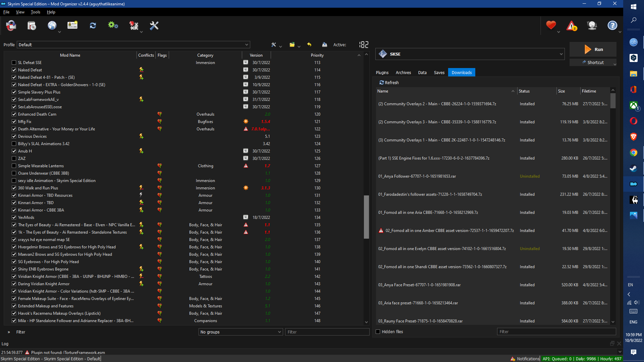Enable Simple Wearable Lanterns mod
Image resolution: width=644 pixels, height=362 pixels.
(14, 166)
